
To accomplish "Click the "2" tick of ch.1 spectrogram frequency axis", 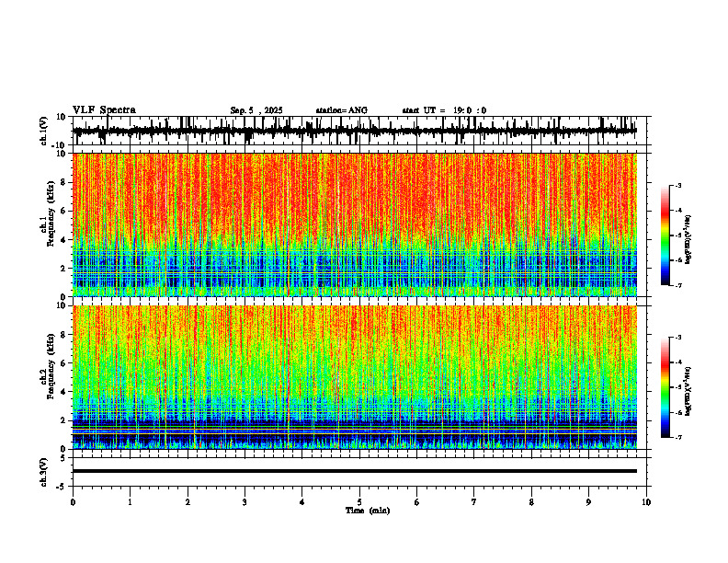I will point(64,268).
